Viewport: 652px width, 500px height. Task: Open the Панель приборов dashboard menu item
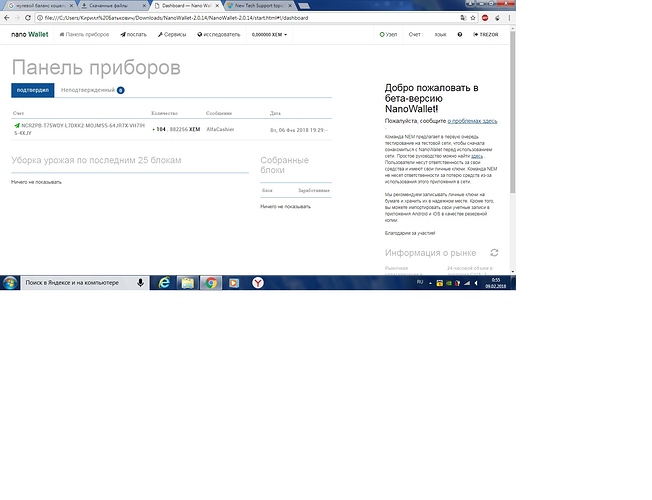tap(84, 35)
